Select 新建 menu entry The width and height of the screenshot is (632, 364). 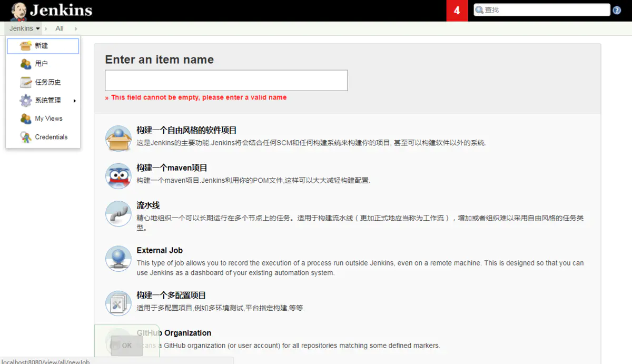point(43,46)
